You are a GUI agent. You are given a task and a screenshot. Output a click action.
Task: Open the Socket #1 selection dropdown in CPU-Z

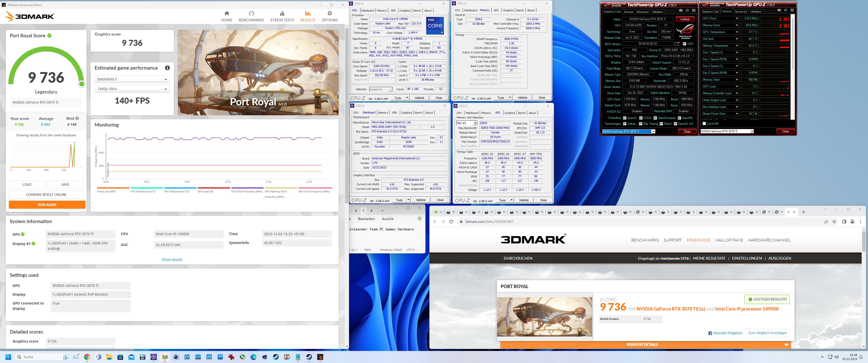(x=381, y=89)
